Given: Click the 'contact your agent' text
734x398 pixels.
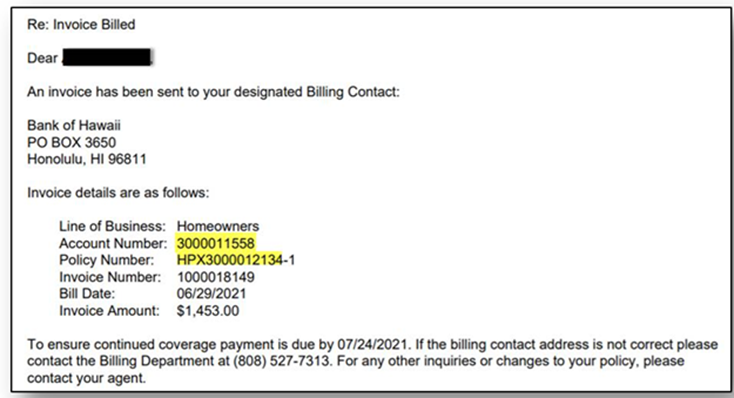Looking at the screenshot, I should (86, 378).
